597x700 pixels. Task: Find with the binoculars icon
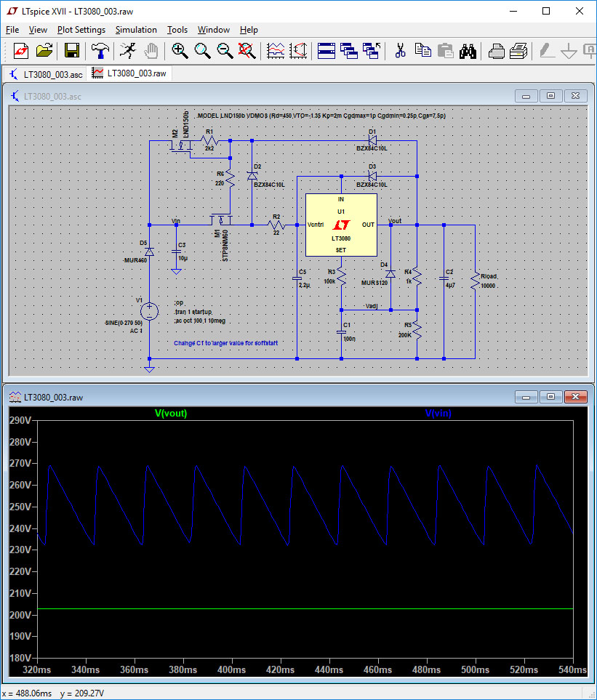point(468,51)
